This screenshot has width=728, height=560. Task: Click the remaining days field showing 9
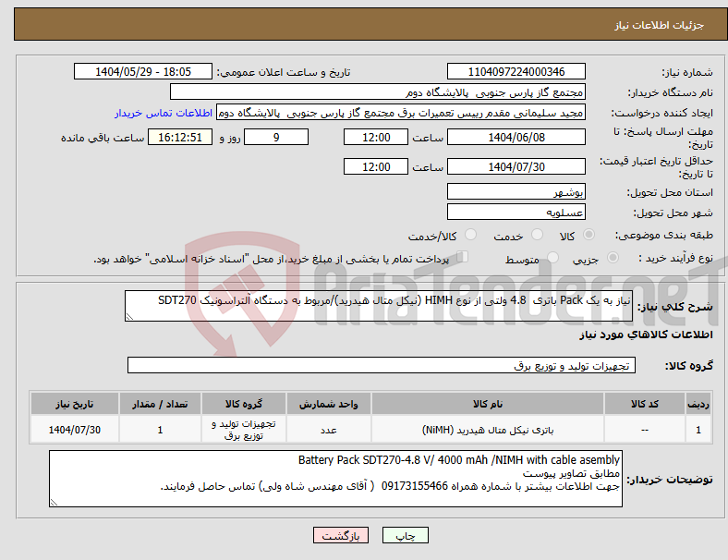coord(276,138)
